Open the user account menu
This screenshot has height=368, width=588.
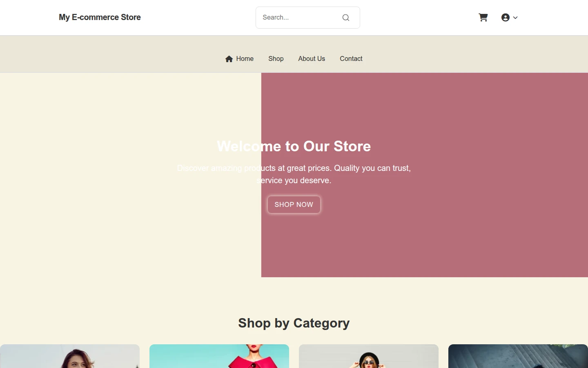(509, 18)
